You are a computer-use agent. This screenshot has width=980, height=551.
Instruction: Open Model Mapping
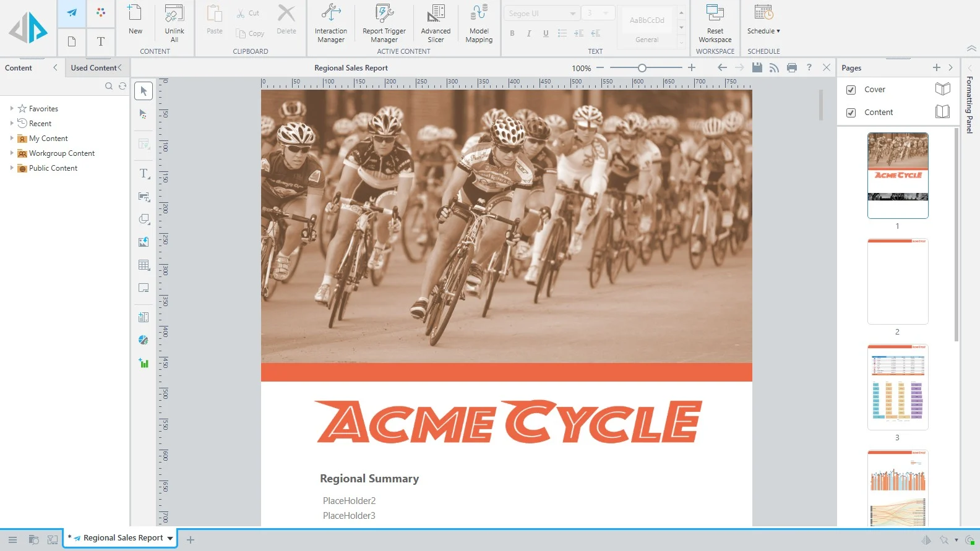pos(479,23)
